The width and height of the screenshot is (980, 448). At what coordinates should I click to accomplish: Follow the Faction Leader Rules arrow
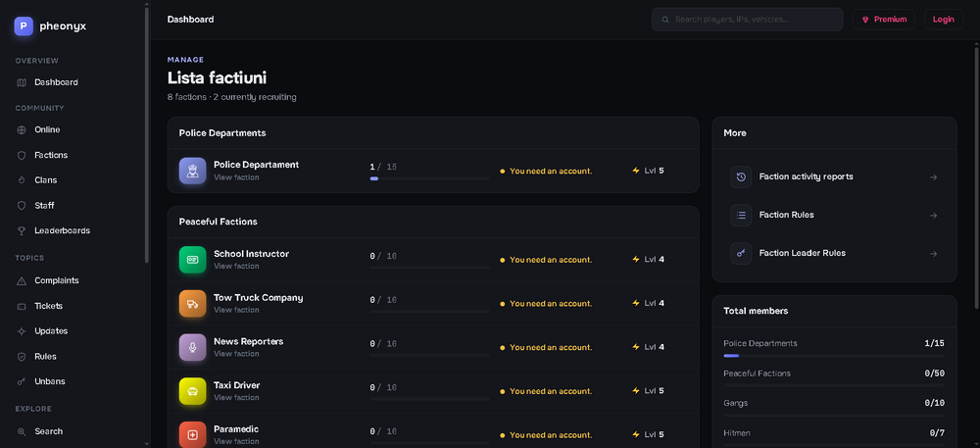[x=933, y=254]
